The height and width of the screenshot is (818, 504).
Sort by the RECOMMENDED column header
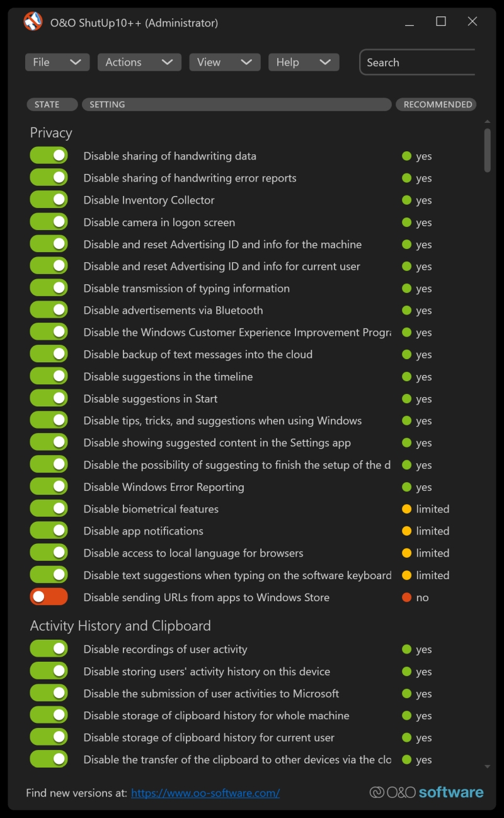(x=436, y=104)
